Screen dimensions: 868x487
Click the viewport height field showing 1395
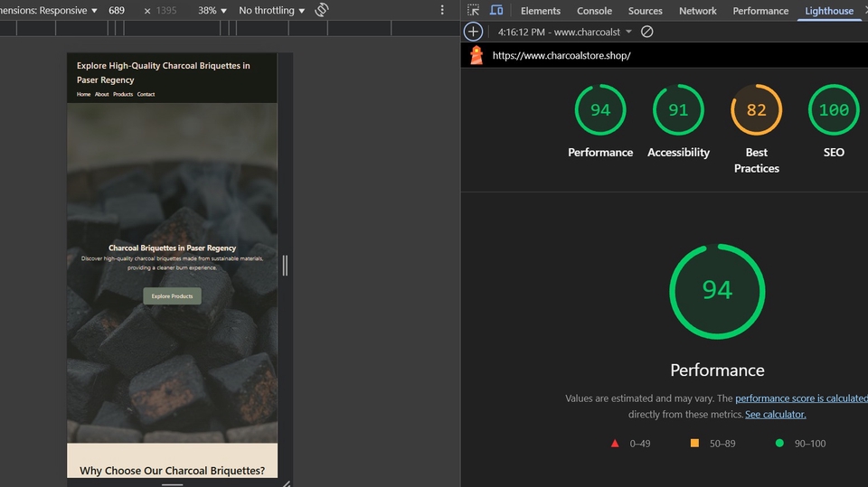tap(166, 10)
